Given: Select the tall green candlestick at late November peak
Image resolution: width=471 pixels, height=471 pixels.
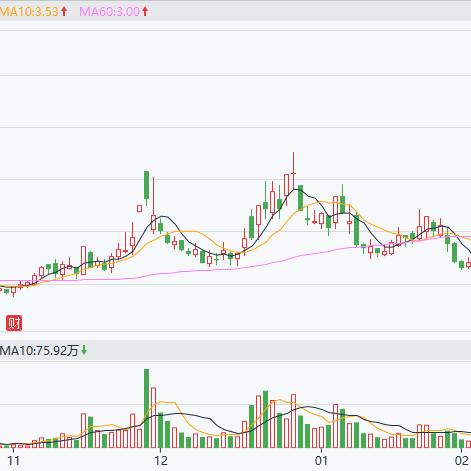Looking at the screenshot, I should coord(146,188).
